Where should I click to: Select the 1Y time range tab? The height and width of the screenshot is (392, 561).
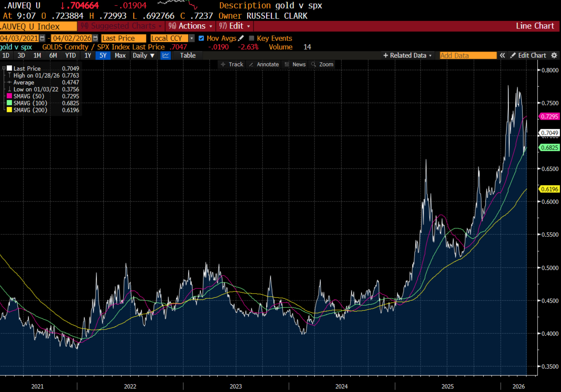(88, 55)
